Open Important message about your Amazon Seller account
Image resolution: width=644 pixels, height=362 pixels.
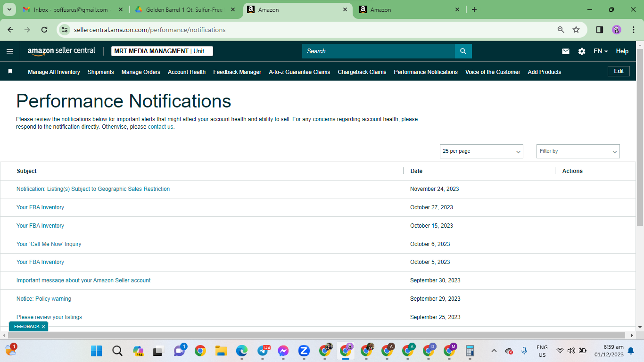tap(83, 280)
